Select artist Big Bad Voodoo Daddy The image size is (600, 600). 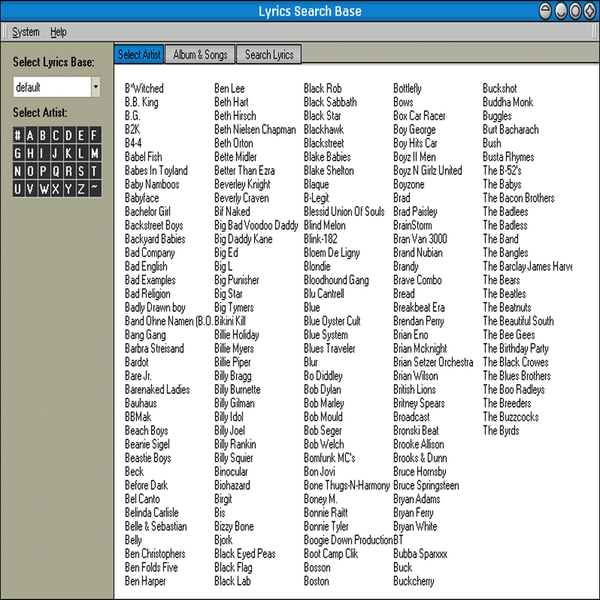point(256,225)
